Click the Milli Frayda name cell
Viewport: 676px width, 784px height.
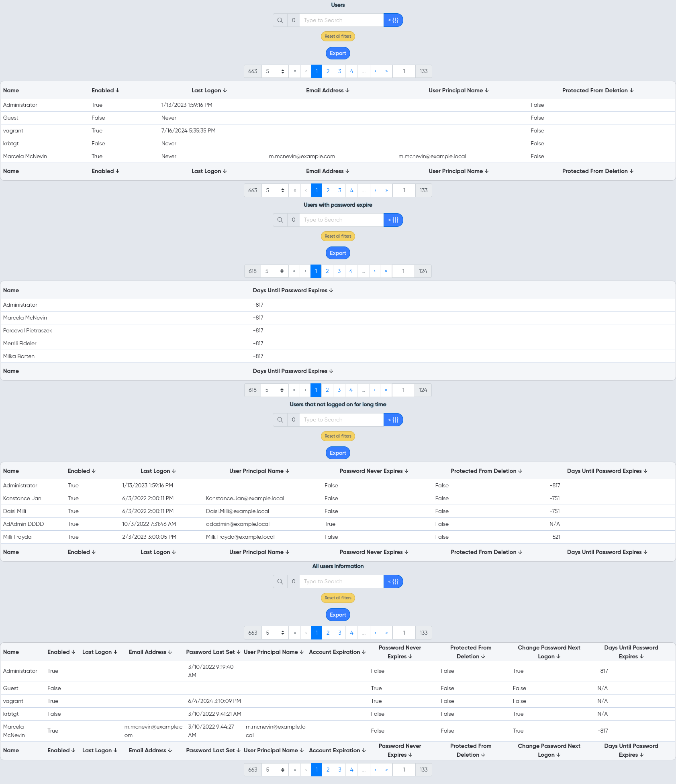17,537
